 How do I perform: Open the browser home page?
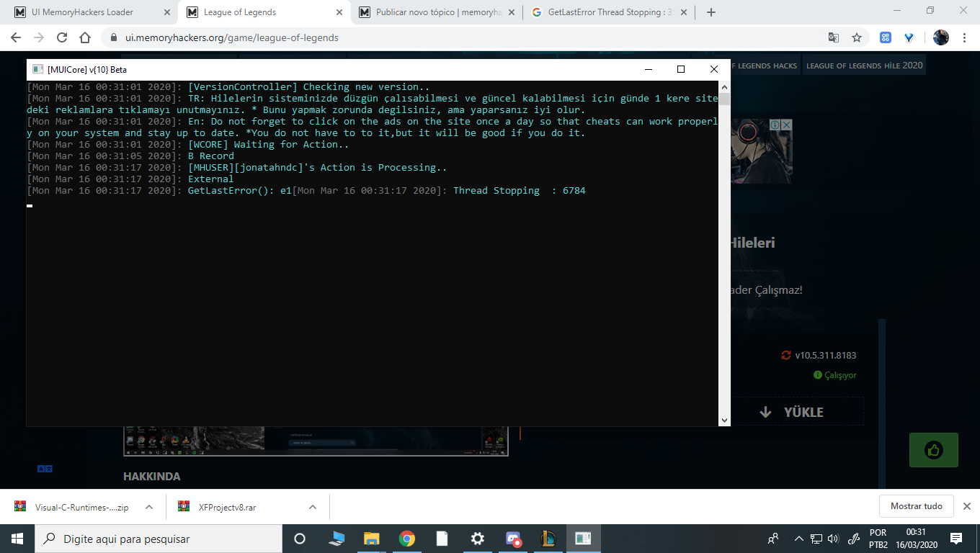(x=85, y=37)
